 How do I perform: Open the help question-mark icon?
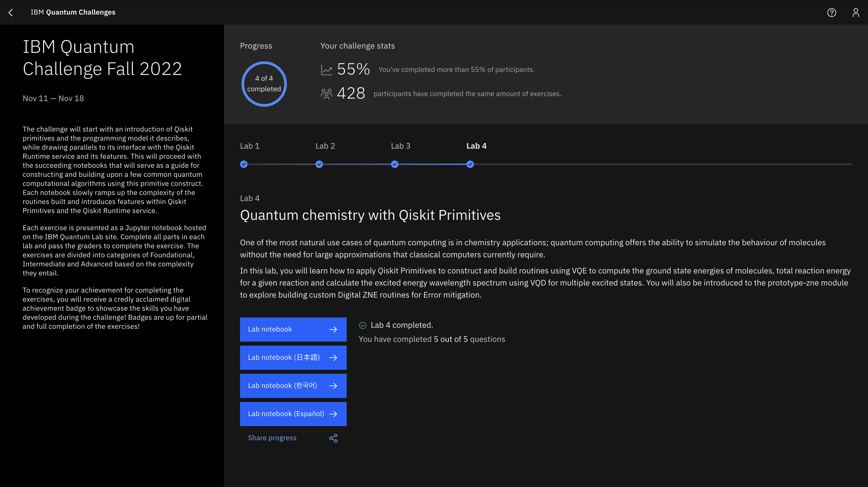(832, 13)
